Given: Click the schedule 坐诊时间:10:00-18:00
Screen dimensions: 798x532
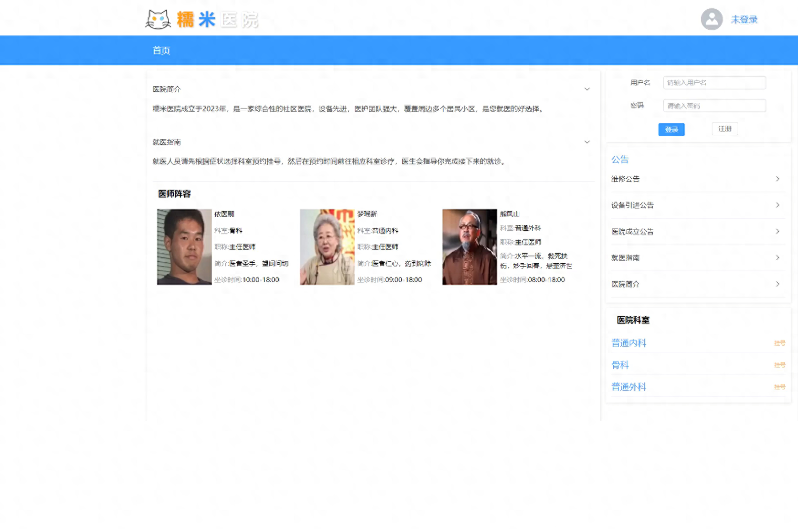Looking at the screenshot, I should [247, 280].
